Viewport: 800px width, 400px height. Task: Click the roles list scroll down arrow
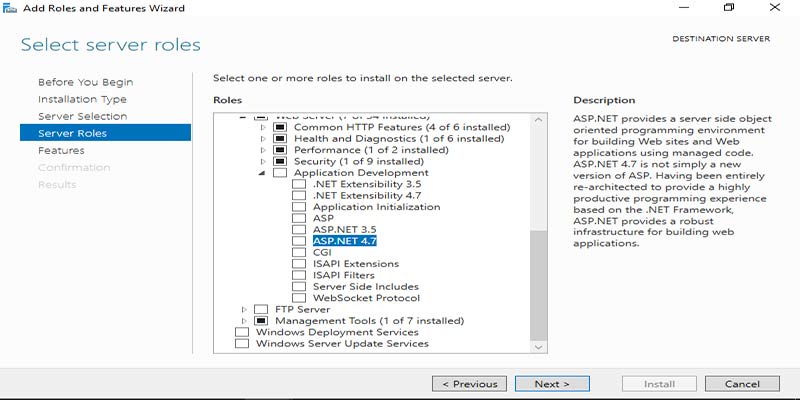tap(539, 346)
